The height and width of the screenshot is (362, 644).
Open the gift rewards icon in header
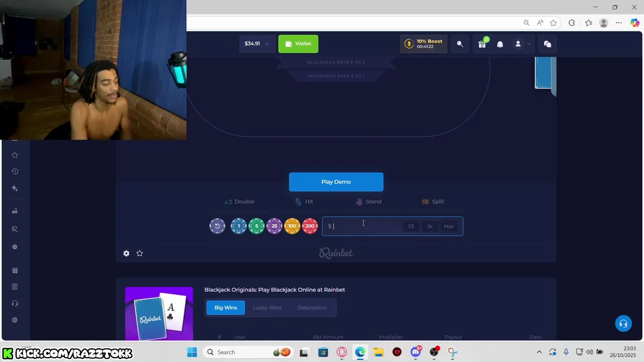[482, 44]
